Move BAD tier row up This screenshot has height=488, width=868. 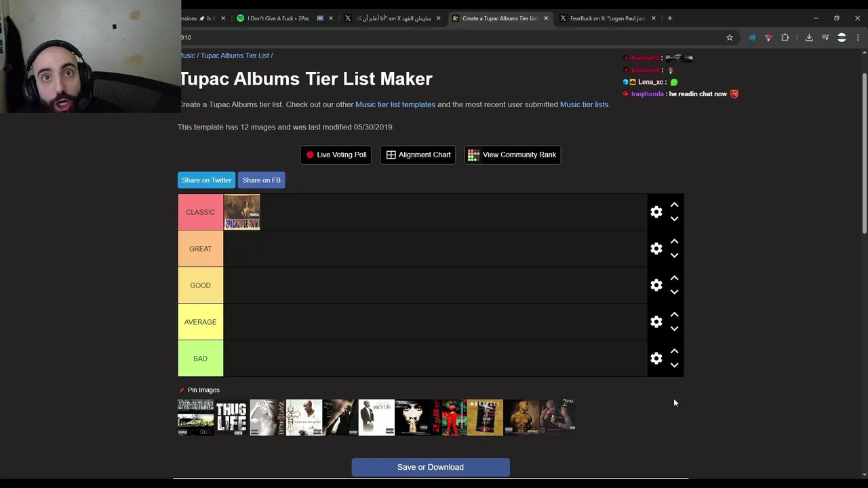click(x=674, y=351)
